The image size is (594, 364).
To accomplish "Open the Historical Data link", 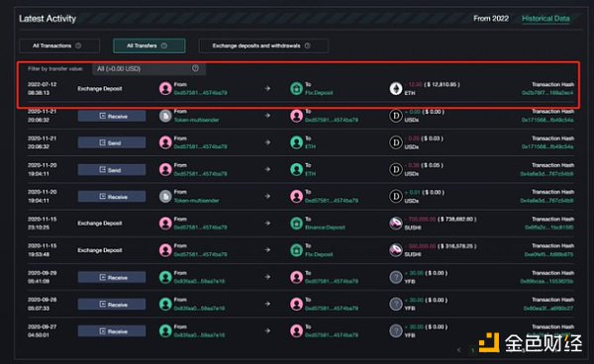I will pyautogui.click(x=545, y=18).
